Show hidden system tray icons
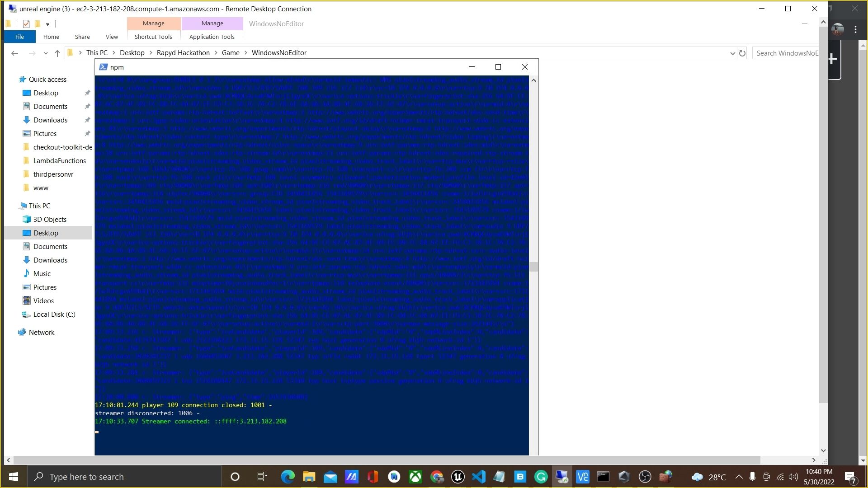Image resolution: width=868 pixels, height=488 pixels. [x=739, y=477]
